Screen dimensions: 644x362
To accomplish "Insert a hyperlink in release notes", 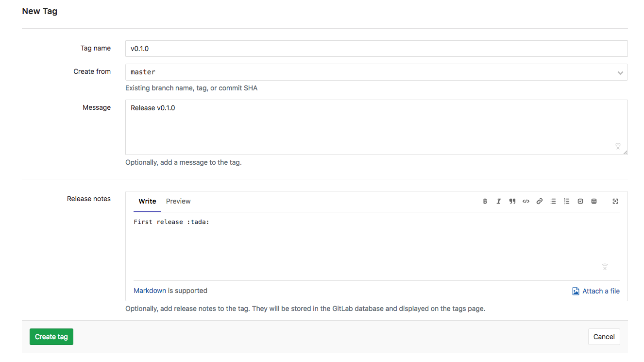I will [539, 201].
